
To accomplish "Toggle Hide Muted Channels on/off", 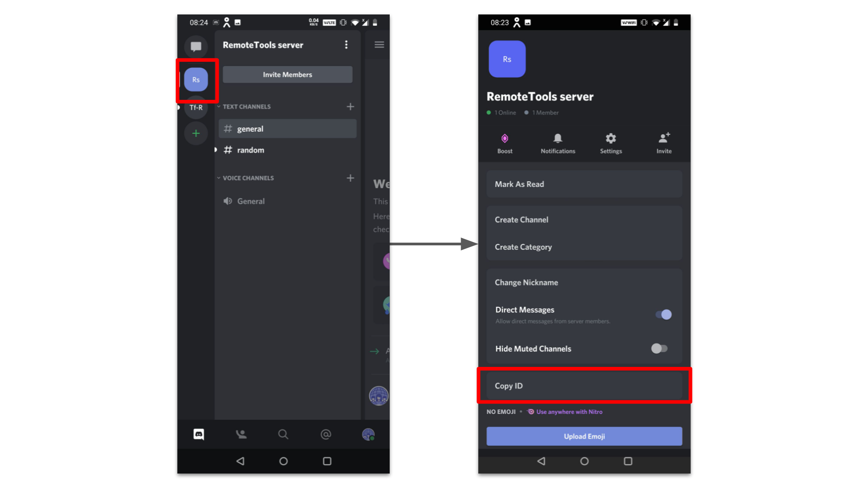I will click(x=659, y=348).
